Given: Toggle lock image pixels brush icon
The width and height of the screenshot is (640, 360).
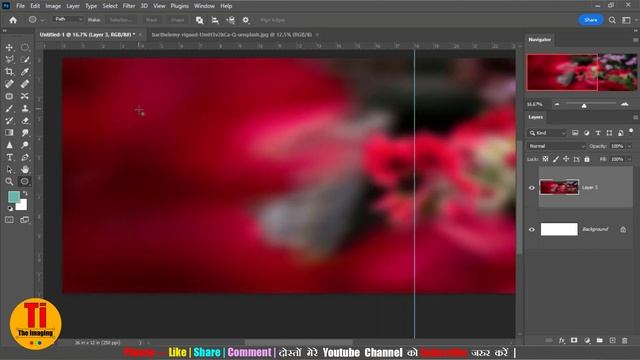Looking at the screenshot, I should (x=556, y=159).
